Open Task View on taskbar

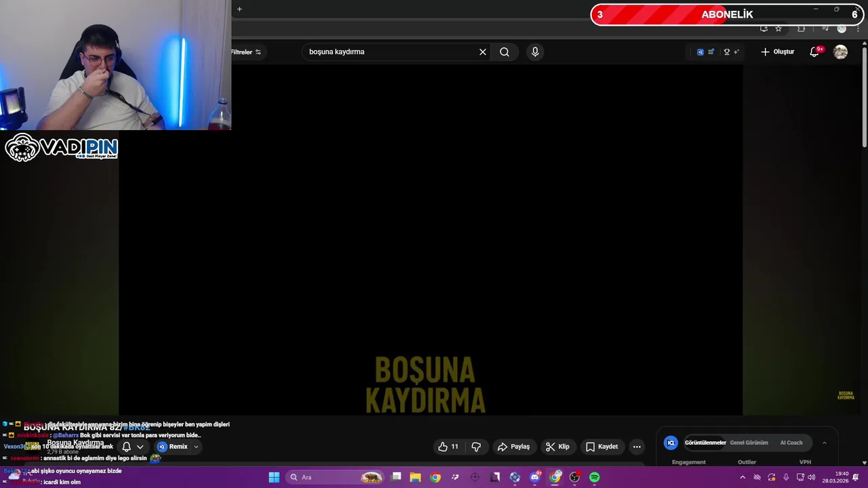[x=397, y=477]
